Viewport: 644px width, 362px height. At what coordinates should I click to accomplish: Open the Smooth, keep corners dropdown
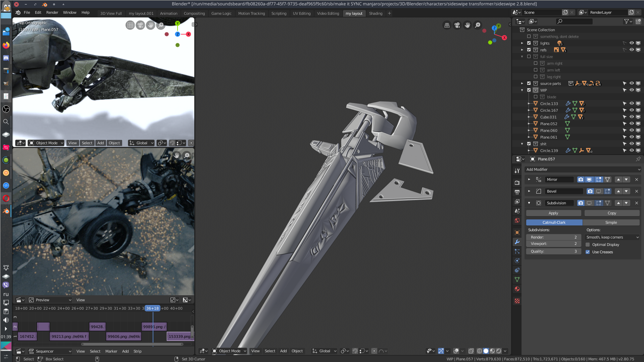[612, 237]
